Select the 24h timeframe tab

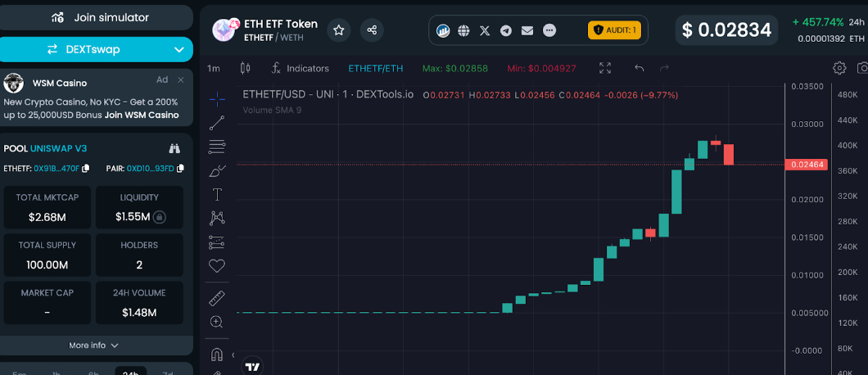[x=130, y=372]
